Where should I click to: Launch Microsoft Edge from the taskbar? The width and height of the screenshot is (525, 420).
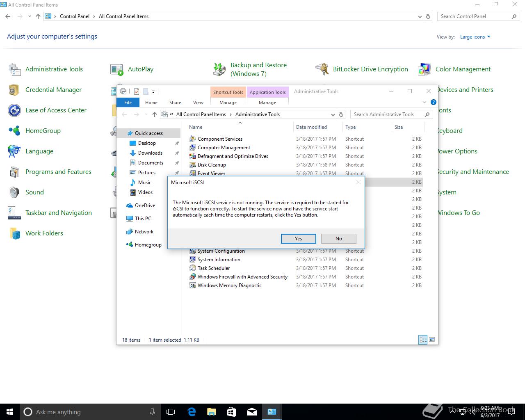tap(192, 412)
